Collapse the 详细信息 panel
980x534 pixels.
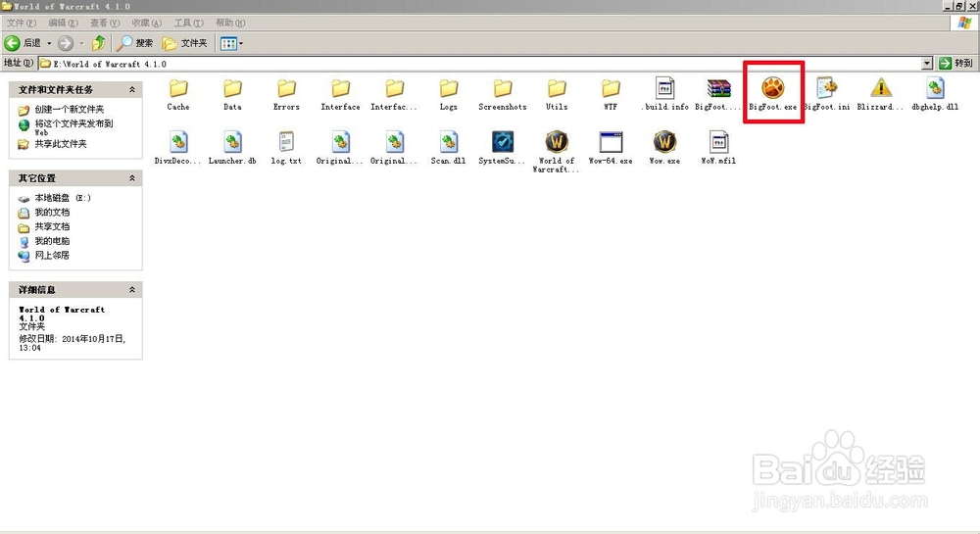click(132, 290)
